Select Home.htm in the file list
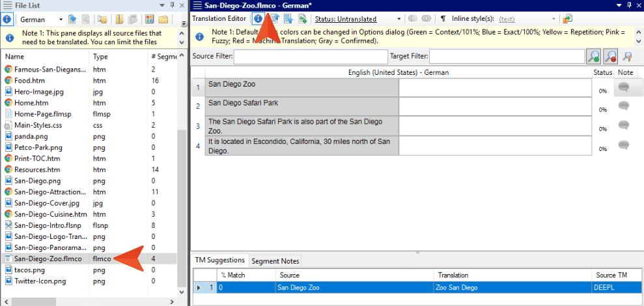The height and width of the screenshot is (306, 644). click(x=89, y=103)
